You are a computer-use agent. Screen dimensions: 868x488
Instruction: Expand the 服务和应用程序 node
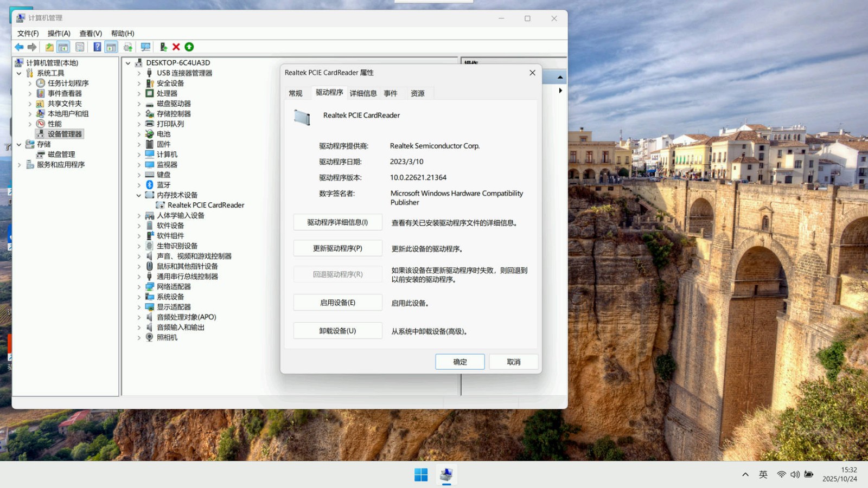[20, 165]
